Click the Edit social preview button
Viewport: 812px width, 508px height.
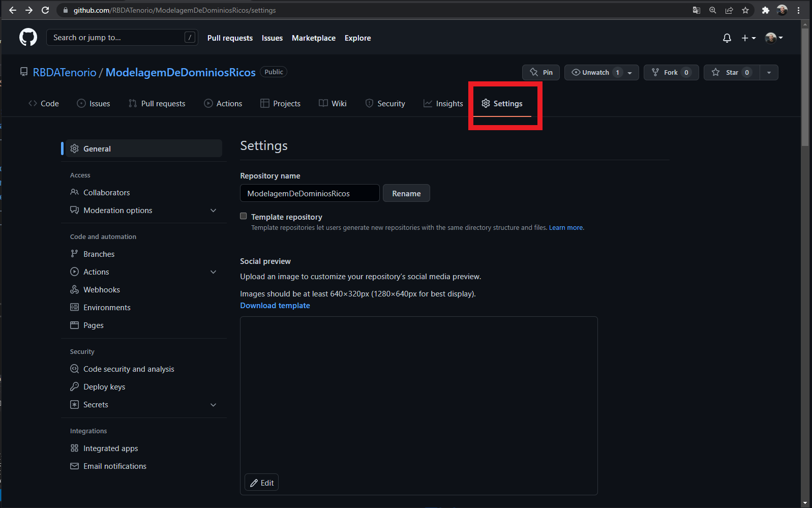(x=261, y=483)
